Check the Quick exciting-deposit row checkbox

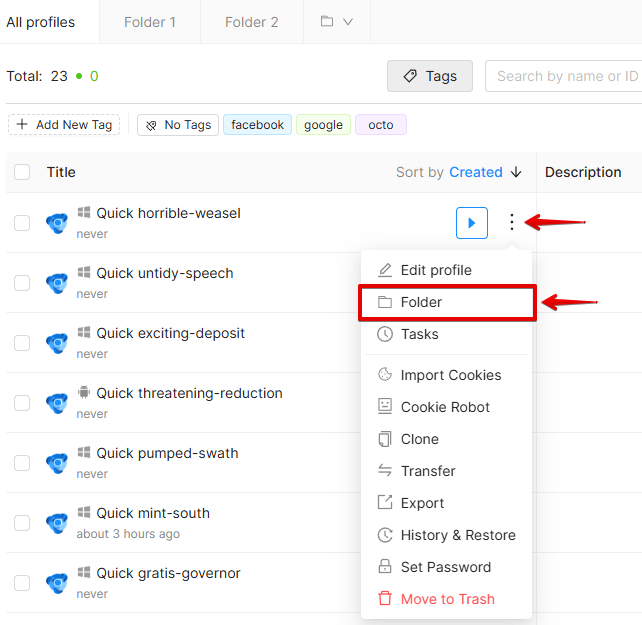pyautogui.click(x=22, y=343)
